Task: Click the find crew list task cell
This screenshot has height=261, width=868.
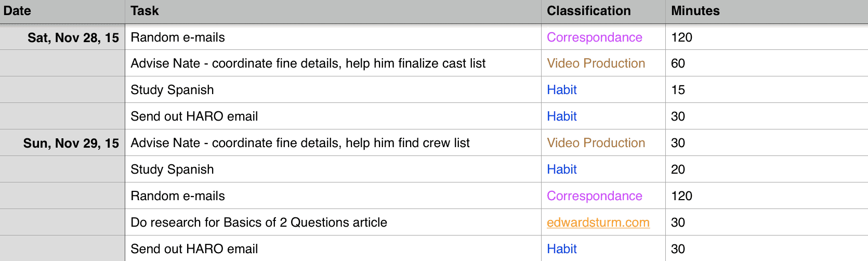Action: (x=333, y=143)
